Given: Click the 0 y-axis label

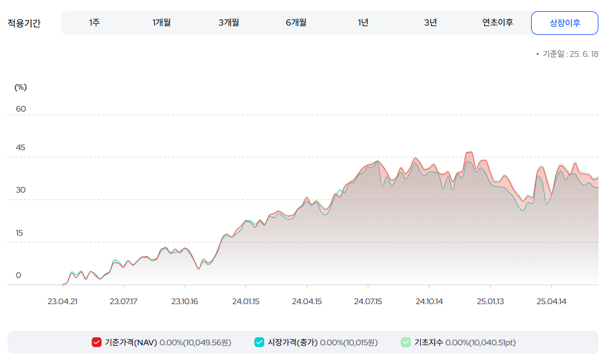Looking at the screenshot, I should 18,275.
